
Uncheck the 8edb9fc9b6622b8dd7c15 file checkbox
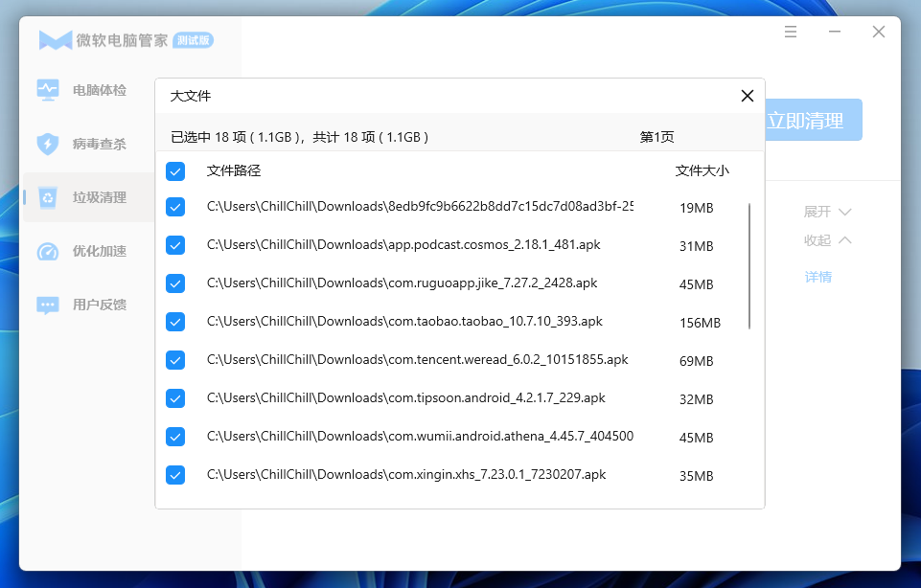(x=175, y=207)
